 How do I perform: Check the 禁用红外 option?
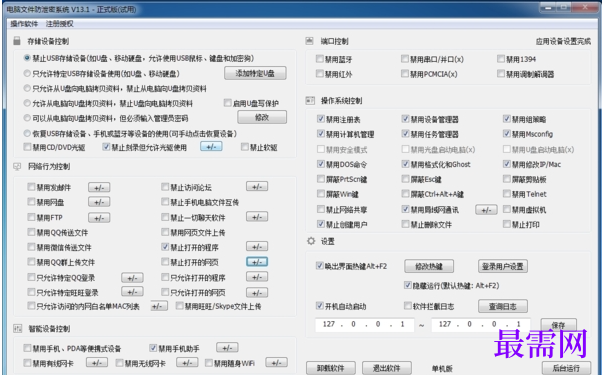[320, 73]
